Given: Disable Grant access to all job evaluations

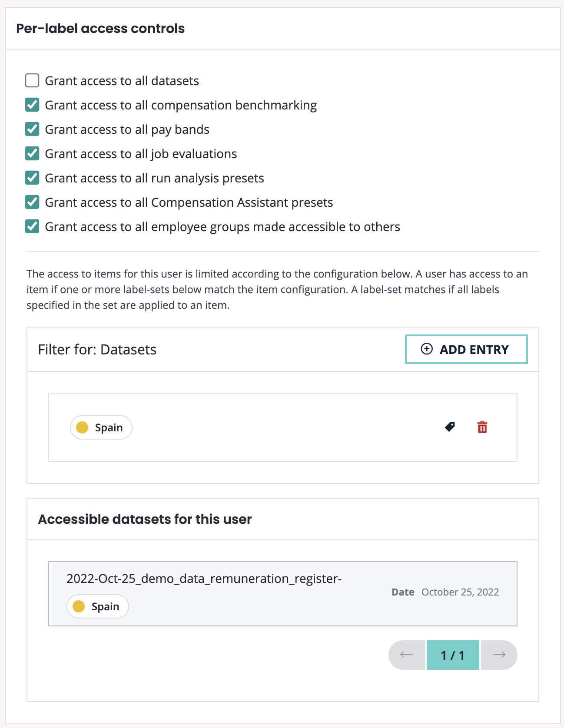Looking at the screenshot, I should [x=32, y=154].
